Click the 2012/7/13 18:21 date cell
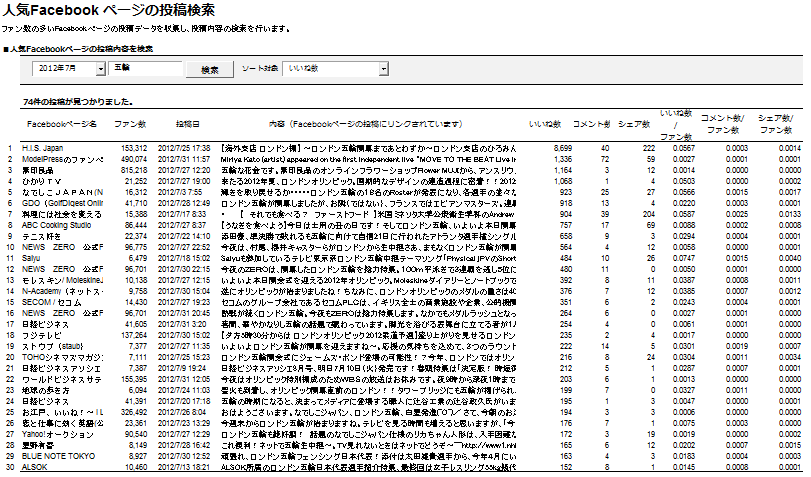 point(184,467)
